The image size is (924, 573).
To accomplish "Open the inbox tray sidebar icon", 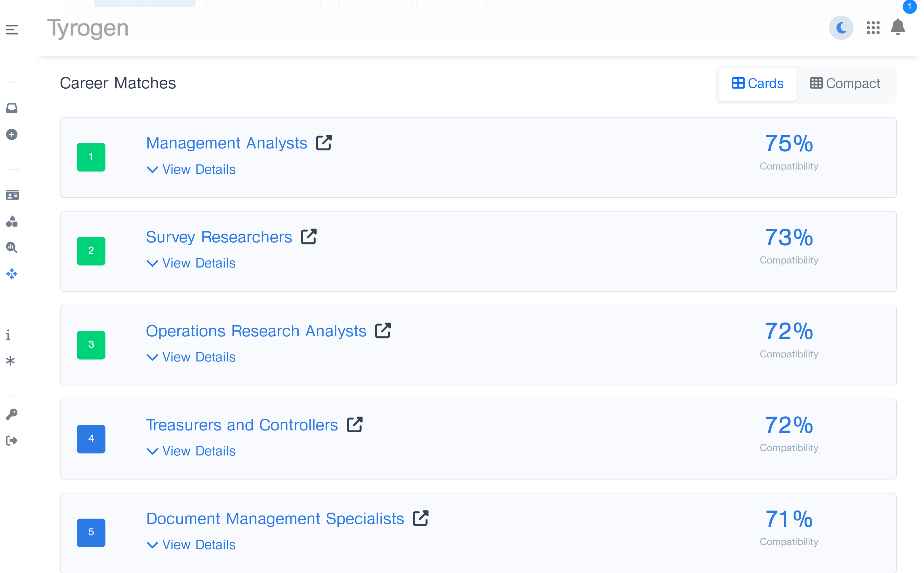I will pyautogui.click(x=12, y=109).
